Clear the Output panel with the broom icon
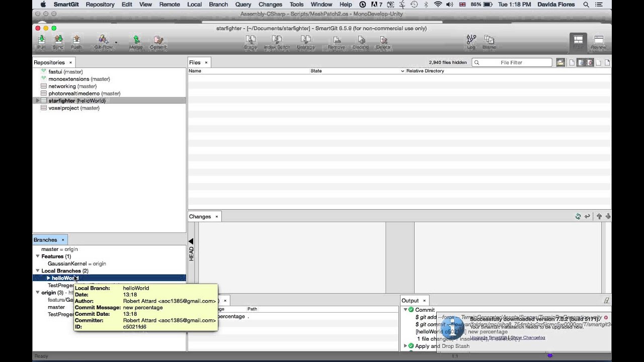Viewport: 644px width, 362px height. click(606, 301)
